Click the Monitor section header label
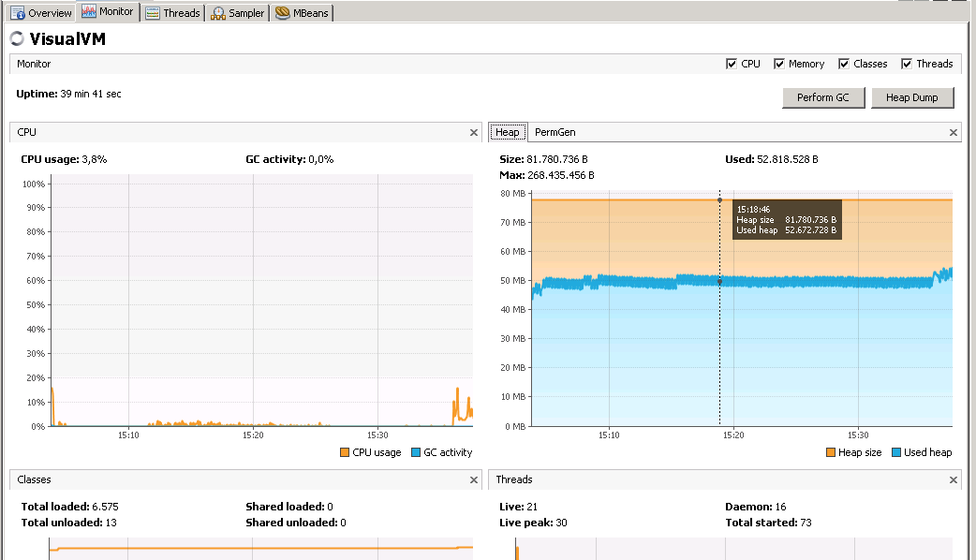The height and width of the screenshot is (560, 976). point(34,64)
